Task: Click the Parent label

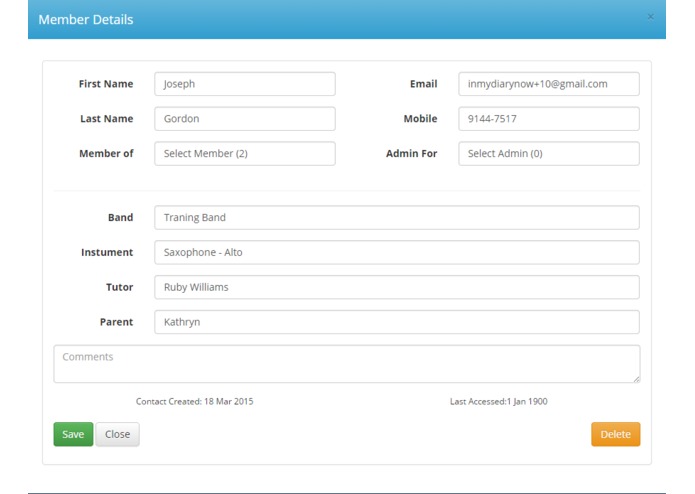Action: [116, 322]
